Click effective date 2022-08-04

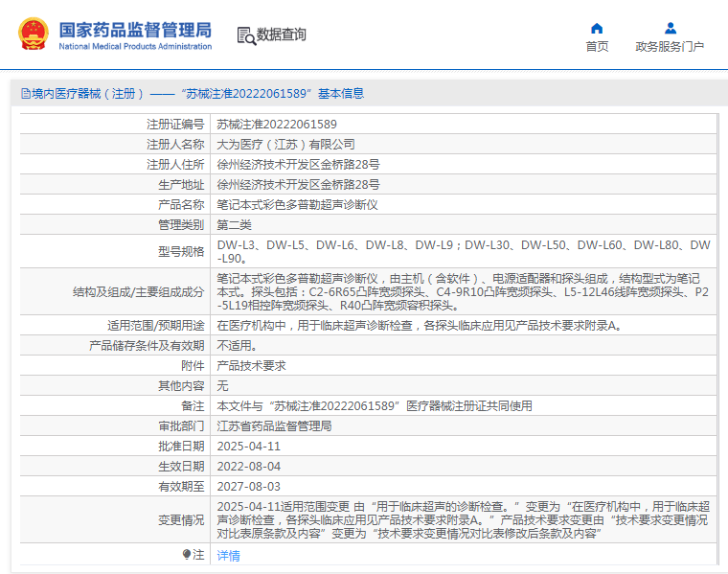click(249, 467)
